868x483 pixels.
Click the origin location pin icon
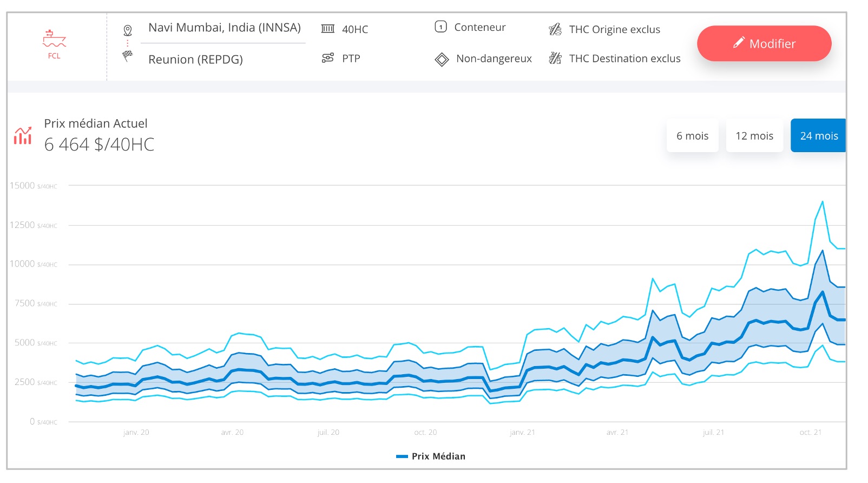tap(128, 30)
